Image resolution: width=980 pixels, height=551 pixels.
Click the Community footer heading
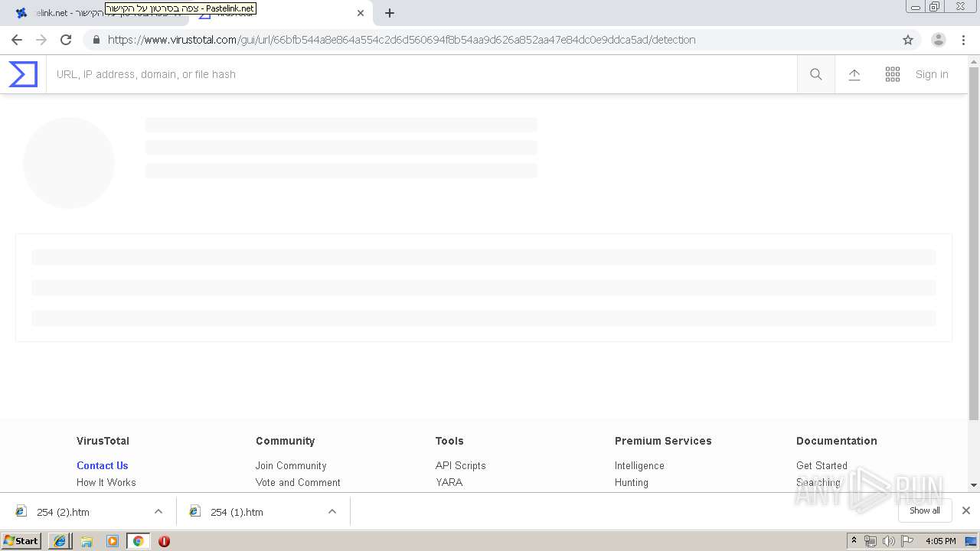[x=285, y=441]
